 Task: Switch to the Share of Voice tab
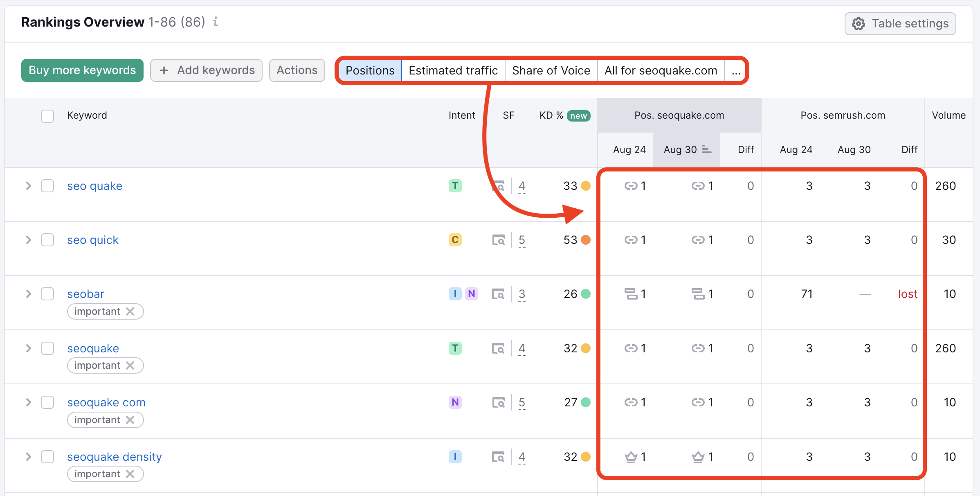[551, 70]
